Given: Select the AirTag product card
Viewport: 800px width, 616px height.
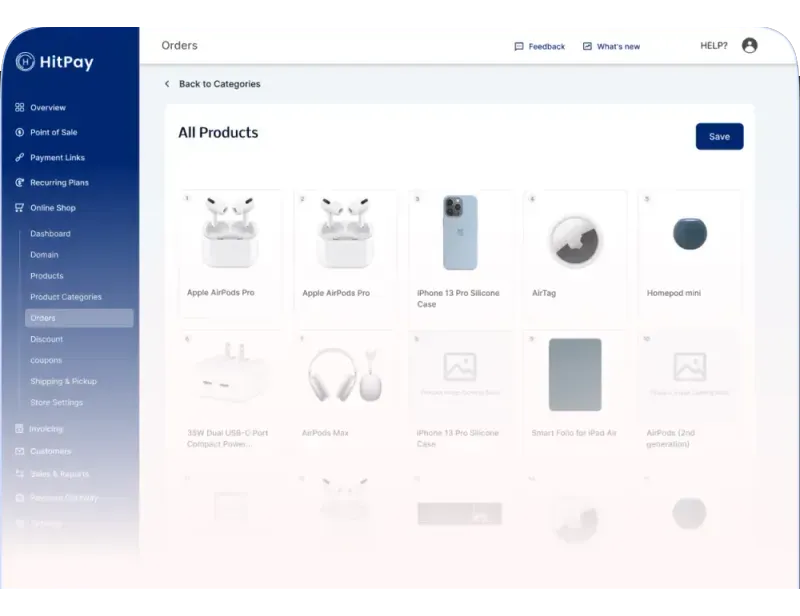Looking at the screenshot, I should 575,254.
